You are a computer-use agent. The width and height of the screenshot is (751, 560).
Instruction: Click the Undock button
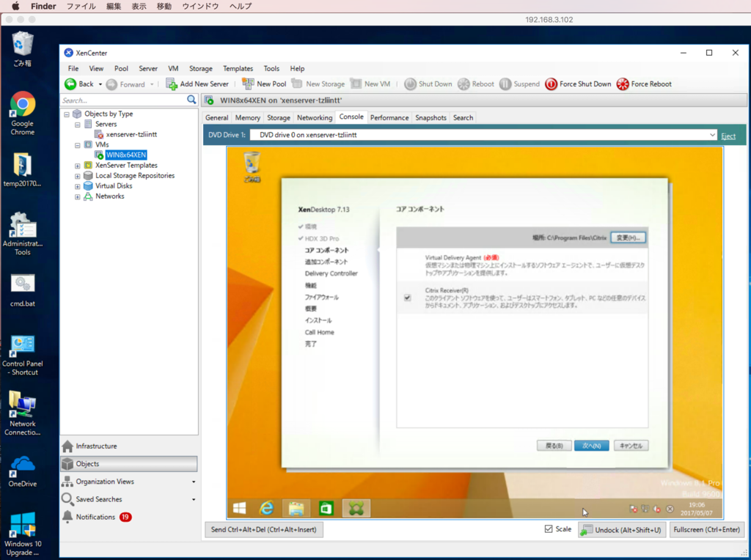point(622,530)
